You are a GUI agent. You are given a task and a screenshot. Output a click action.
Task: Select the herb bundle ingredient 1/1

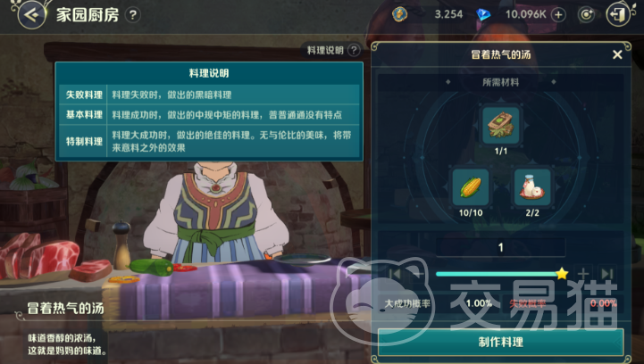(x=501, y=125)
